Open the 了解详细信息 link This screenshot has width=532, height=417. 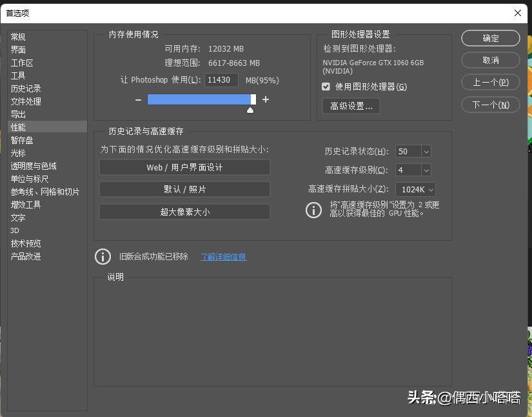point(223,257)
